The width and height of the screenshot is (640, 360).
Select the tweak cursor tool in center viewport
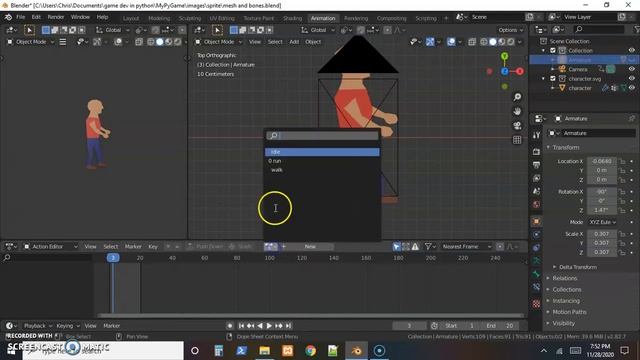(218, 30)
